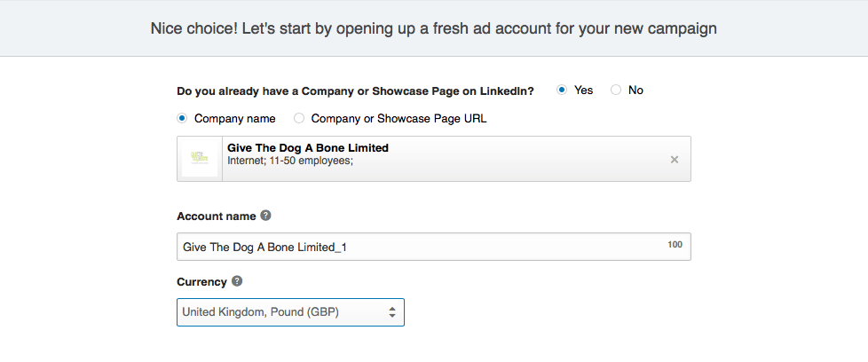Click the bold "Currency" label

click(202, 282)
